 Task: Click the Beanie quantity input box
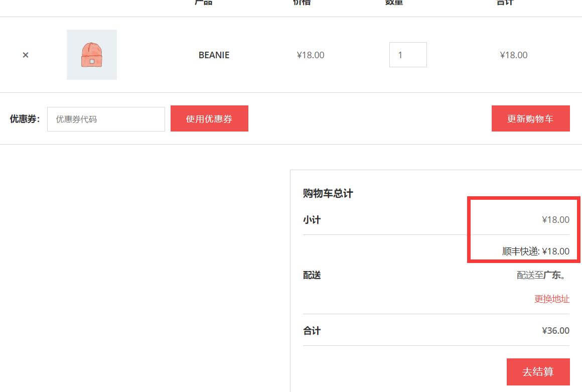pyautogui.click(x=407, y=55)
